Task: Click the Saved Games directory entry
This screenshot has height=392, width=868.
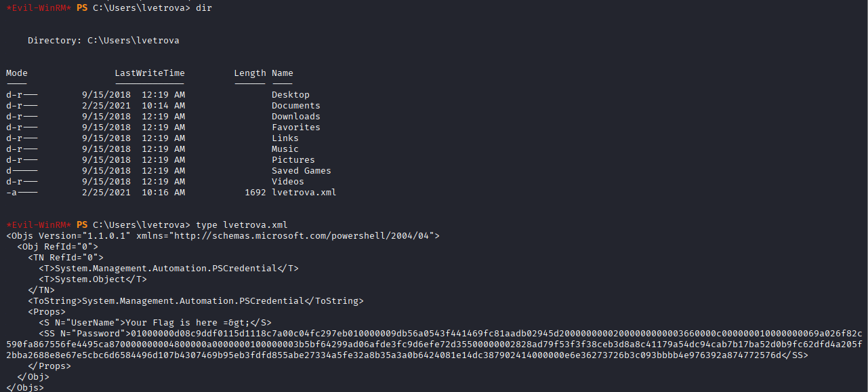Action: point(302,171)
